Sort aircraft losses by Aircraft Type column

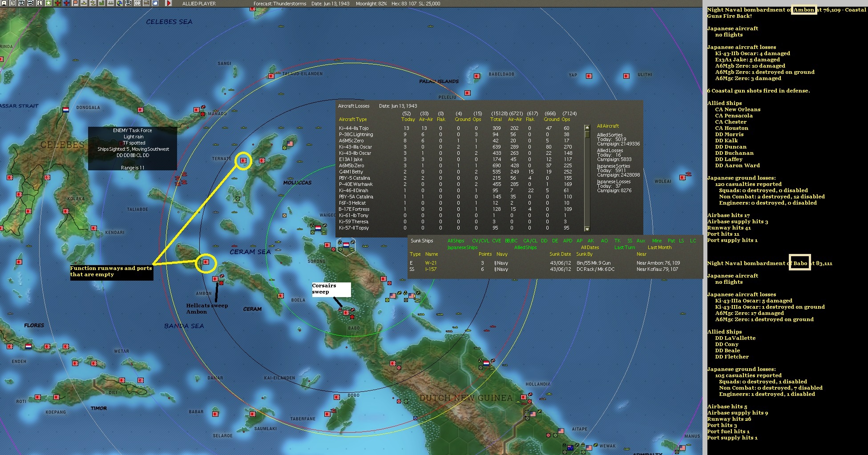[x=353, y=119]
